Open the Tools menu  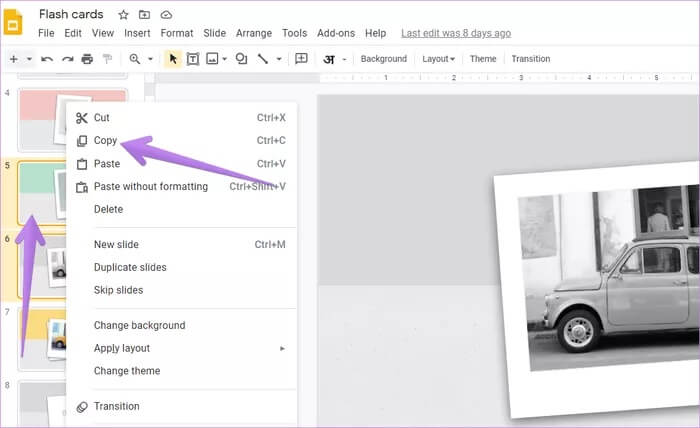294,33
